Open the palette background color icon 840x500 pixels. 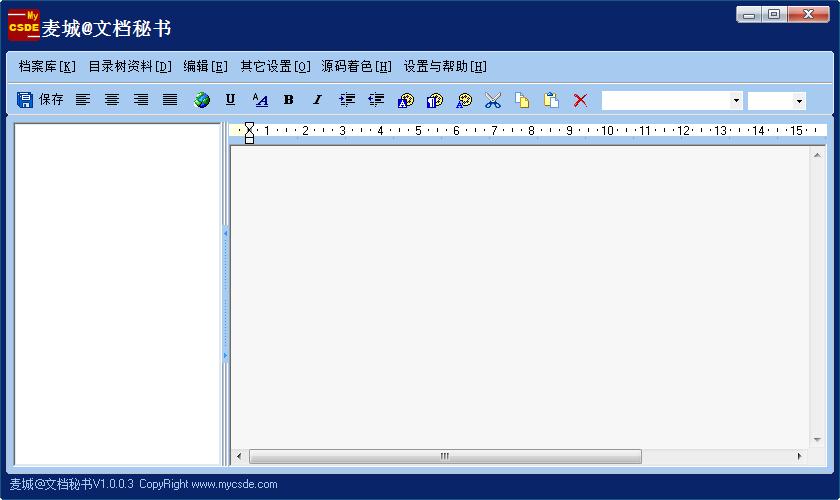point(434,100)
